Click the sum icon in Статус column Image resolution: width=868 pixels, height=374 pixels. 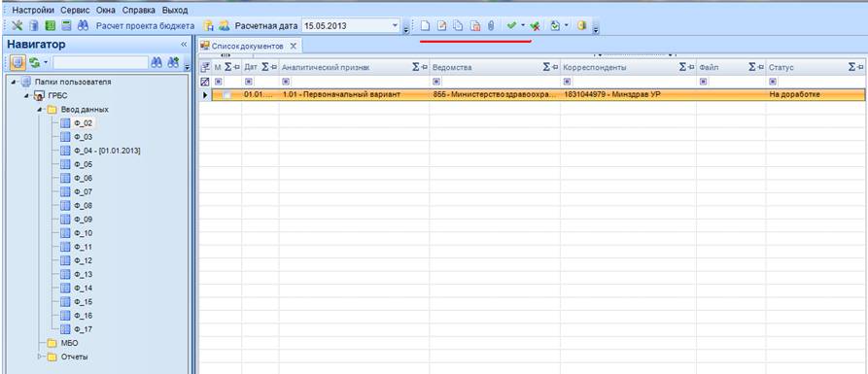click(851, 67)
